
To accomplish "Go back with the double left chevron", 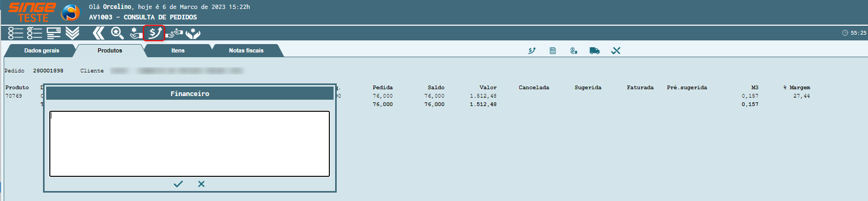I will click(x=98, y=33).
